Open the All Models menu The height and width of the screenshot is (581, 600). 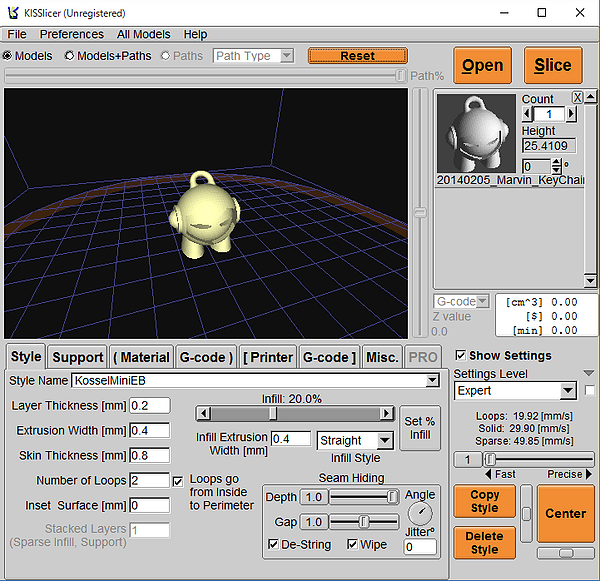click(x=143, y=34)
